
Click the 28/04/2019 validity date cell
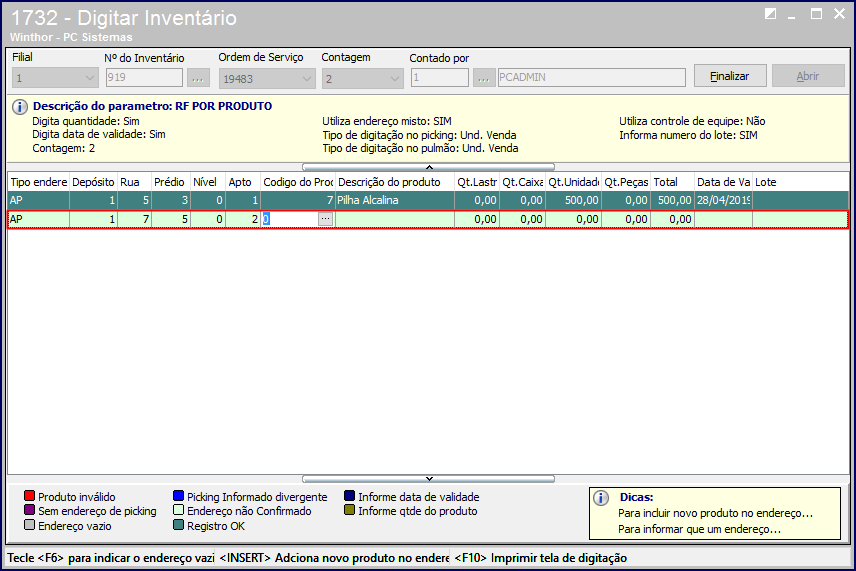tap(723, 200)
